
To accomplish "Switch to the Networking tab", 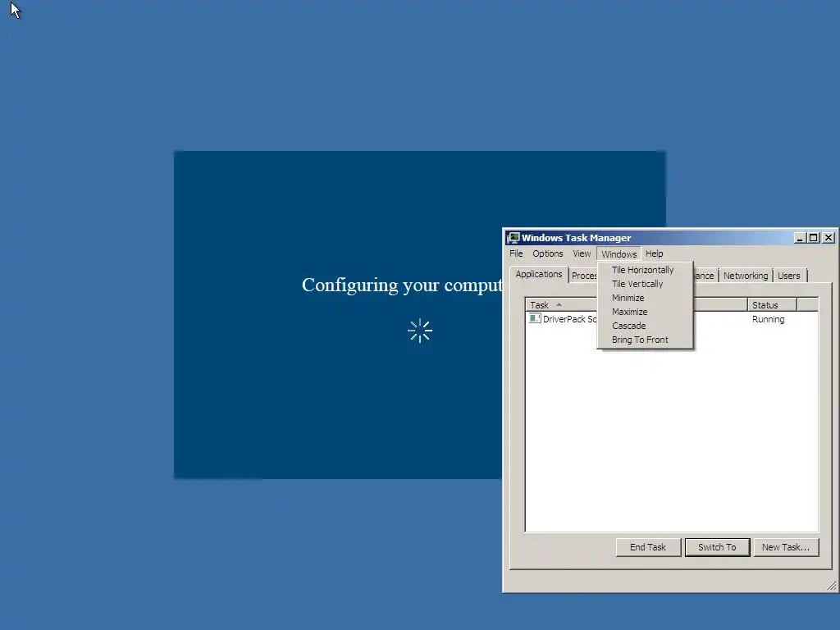I will coord(746,276).
